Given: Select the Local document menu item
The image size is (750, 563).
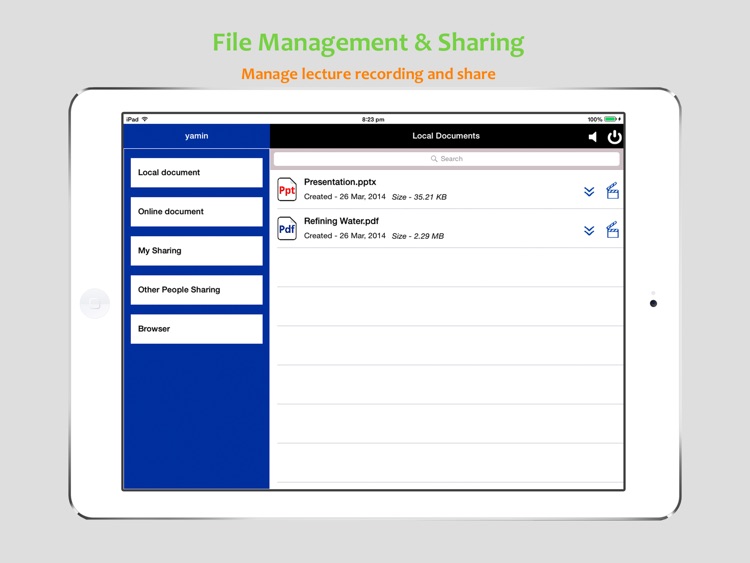Looking at the screenshot, I should 197,173.
